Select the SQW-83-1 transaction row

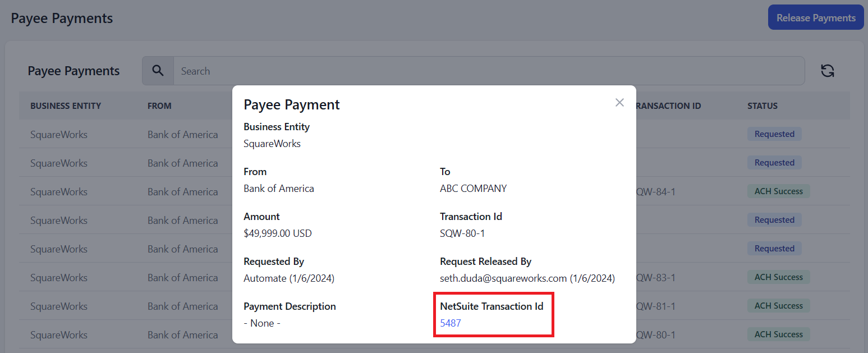tap(655, 278)
